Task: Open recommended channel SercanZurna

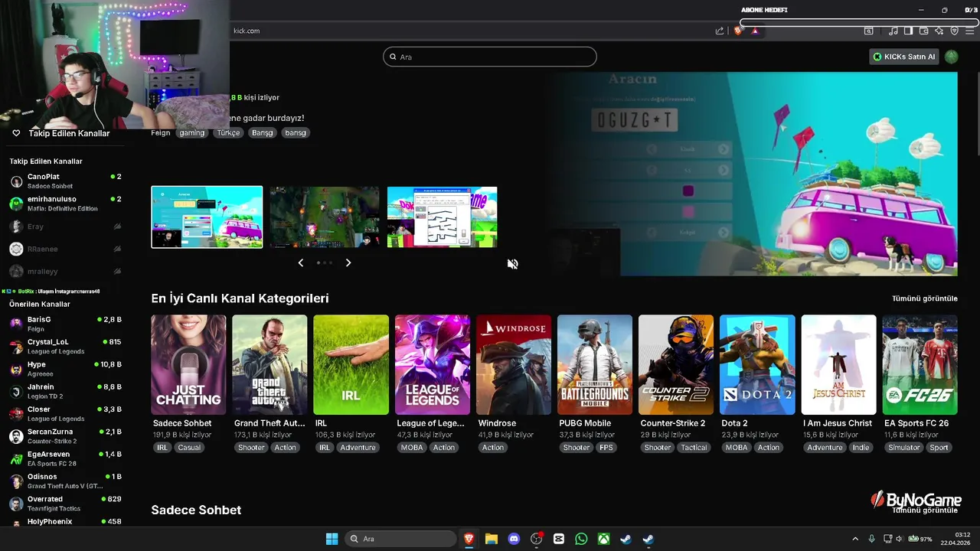Action: (x=65, y=436)
